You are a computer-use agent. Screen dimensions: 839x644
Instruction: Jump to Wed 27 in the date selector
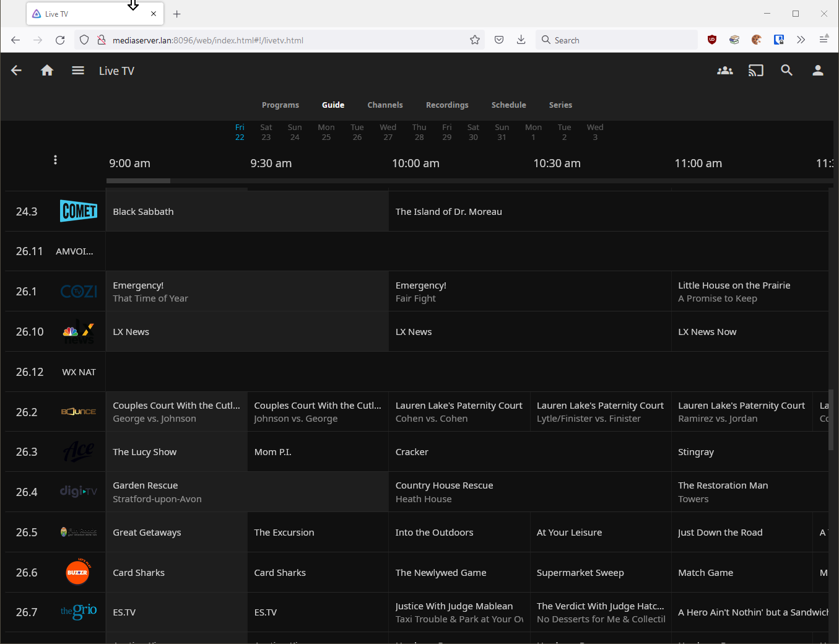388,131
